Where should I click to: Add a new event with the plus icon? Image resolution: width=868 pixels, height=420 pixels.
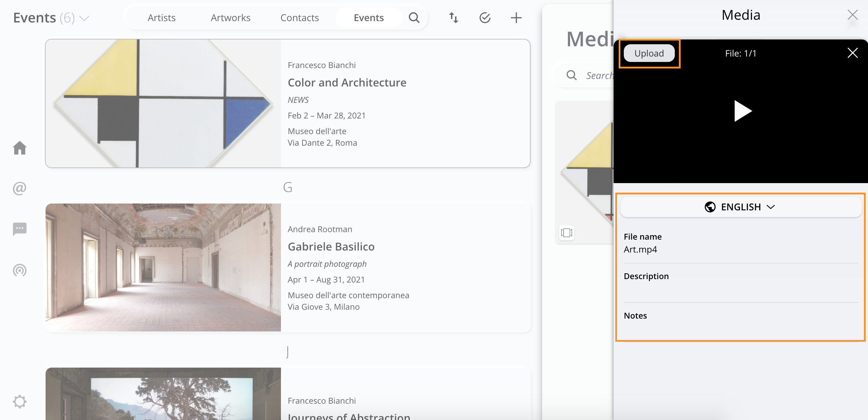tap(516, 18)
